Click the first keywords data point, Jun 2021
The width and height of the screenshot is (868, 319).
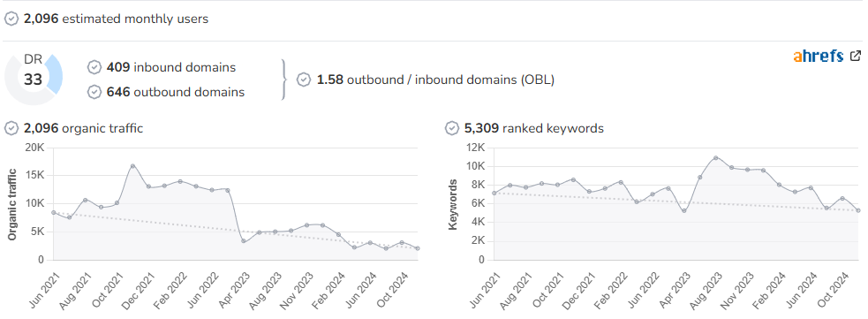[494, 194]
